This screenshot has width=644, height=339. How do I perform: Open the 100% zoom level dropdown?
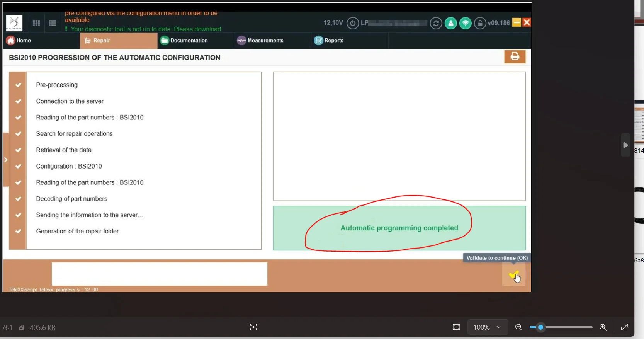pos(488,327)
